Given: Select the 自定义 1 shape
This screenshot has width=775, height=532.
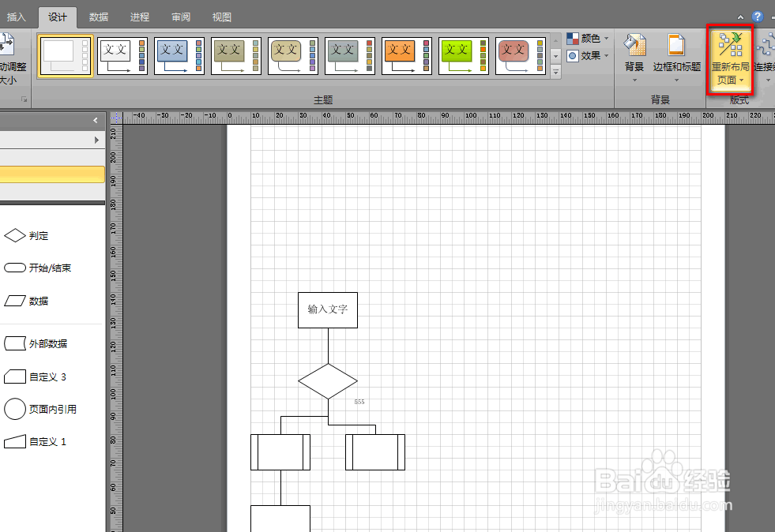Looking at the screenshot, I should 35,441.
